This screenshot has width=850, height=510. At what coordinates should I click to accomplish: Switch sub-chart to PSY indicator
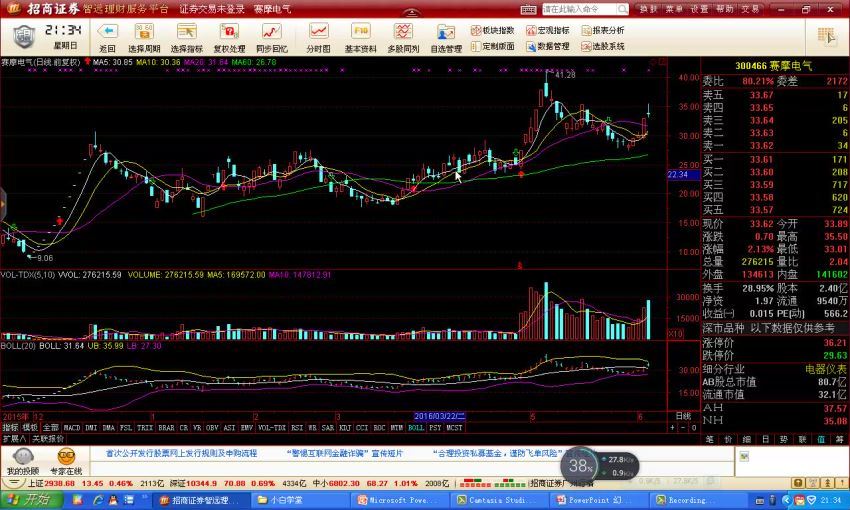coord(435,428)
